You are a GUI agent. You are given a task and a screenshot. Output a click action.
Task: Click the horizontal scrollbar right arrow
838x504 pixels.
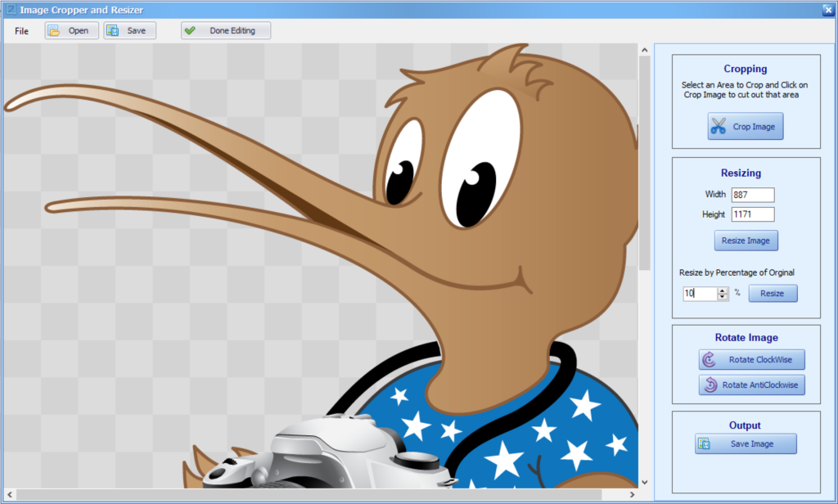tap(633, 494)
